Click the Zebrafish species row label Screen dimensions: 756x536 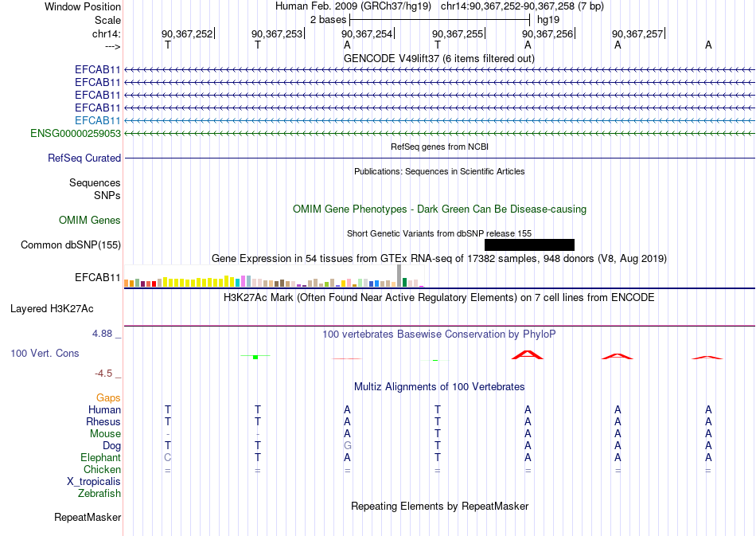99,494
